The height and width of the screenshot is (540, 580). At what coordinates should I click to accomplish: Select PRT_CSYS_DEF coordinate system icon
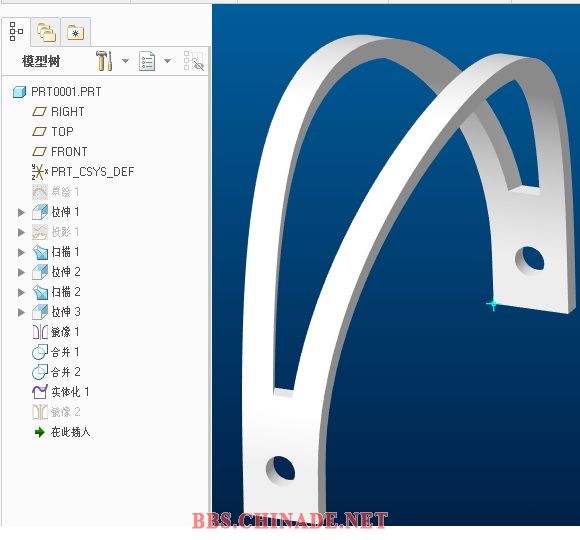pyautogui.click(x=40, y=172)
